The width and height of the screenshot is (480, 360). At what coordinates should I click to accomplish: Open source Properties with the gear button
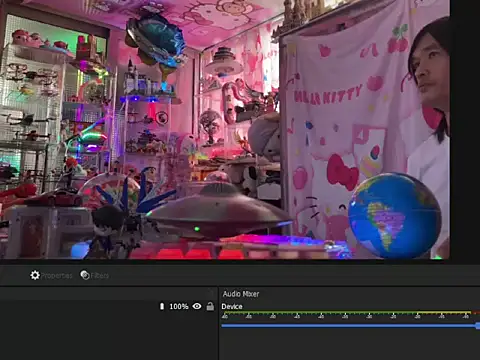51,275
